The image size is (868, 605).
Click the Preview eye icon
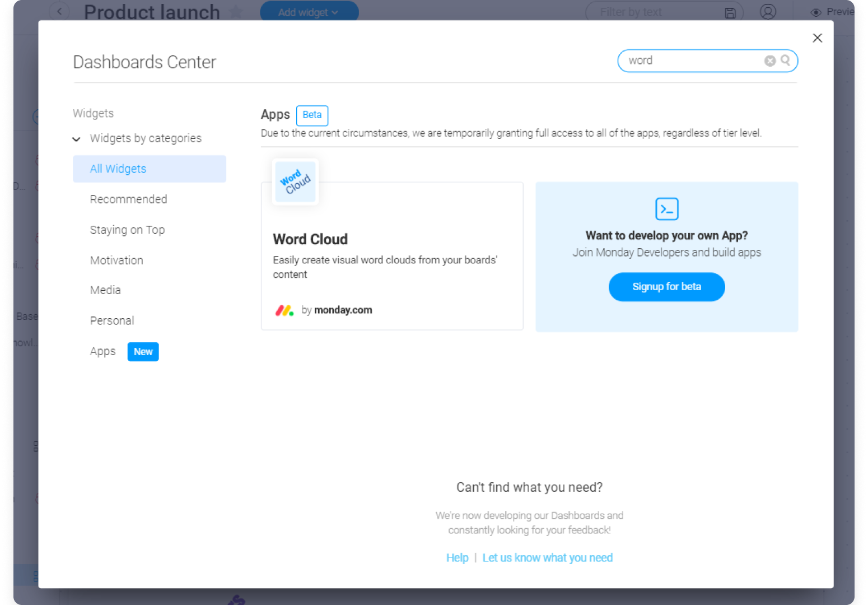tap(816, 12)
